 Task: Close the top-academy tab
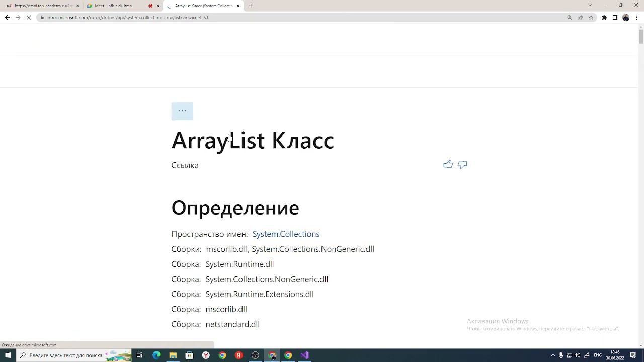point(77,6)
